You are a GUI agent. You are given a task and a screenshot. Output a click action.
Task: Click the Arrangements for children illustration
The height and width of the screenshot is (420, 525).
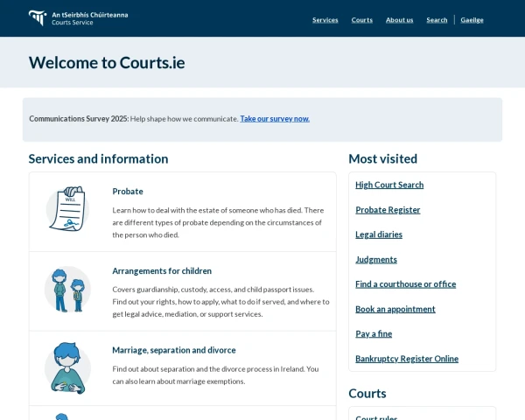(x=67, y=290)
